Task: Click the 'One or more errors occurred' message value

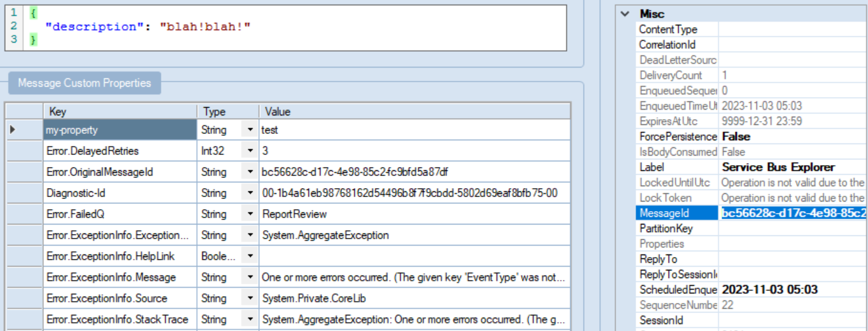Action: click(415, 277)
